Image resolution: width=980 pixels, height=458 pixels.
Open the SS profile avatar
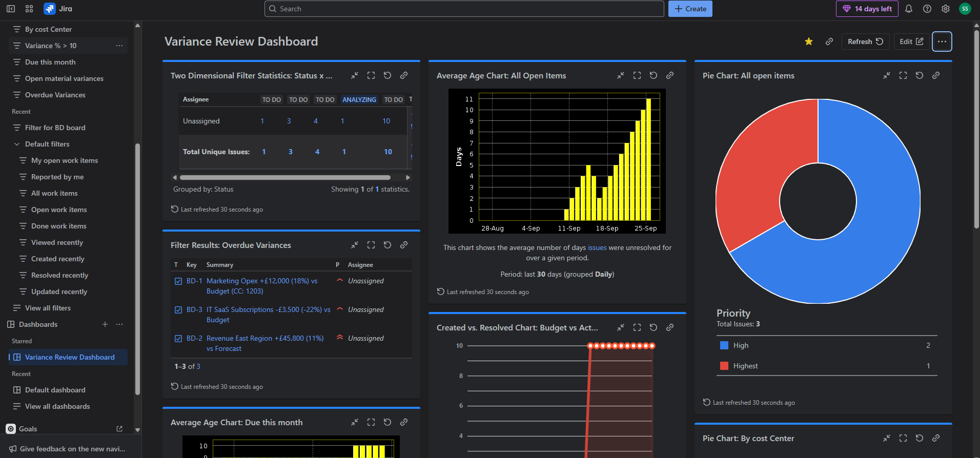[965, 9]
